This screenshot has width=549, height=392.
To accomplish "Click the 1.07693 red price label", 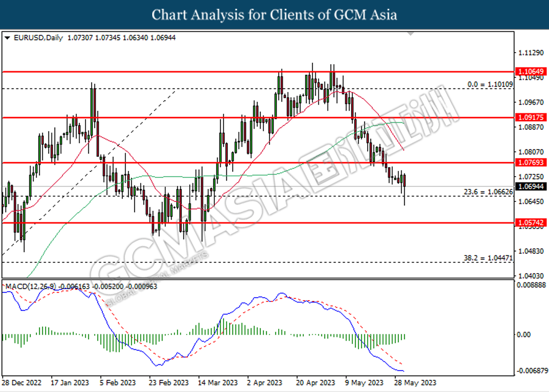I will pyautogui.click(x=531, y=163).
